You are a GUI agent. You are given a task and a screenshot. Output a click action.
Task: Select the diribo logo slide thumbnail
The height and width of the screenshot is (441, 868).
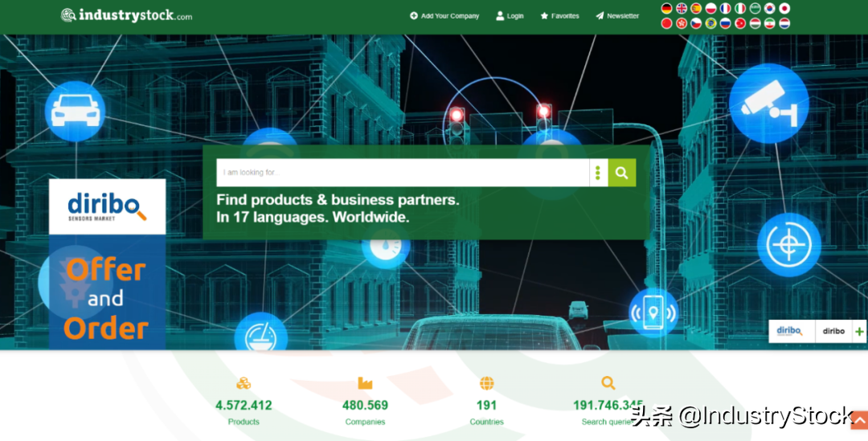click(x=791, y=332)
